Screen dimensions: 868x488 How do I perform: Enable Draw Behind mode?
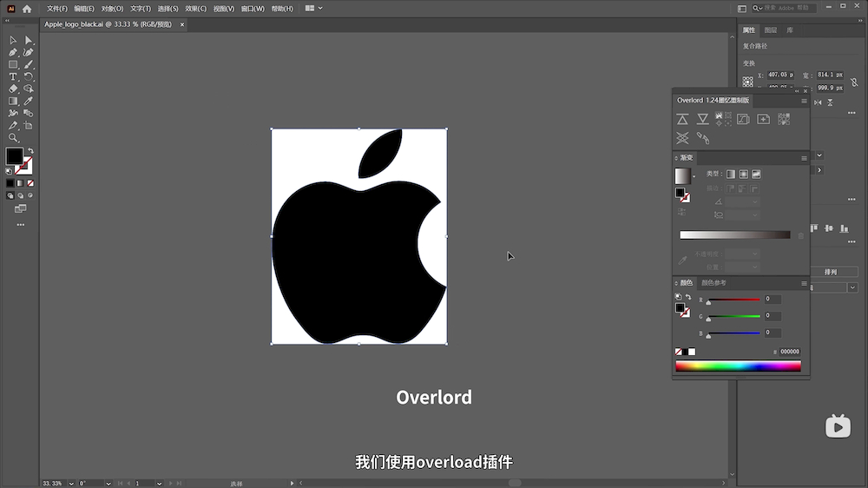21,195
